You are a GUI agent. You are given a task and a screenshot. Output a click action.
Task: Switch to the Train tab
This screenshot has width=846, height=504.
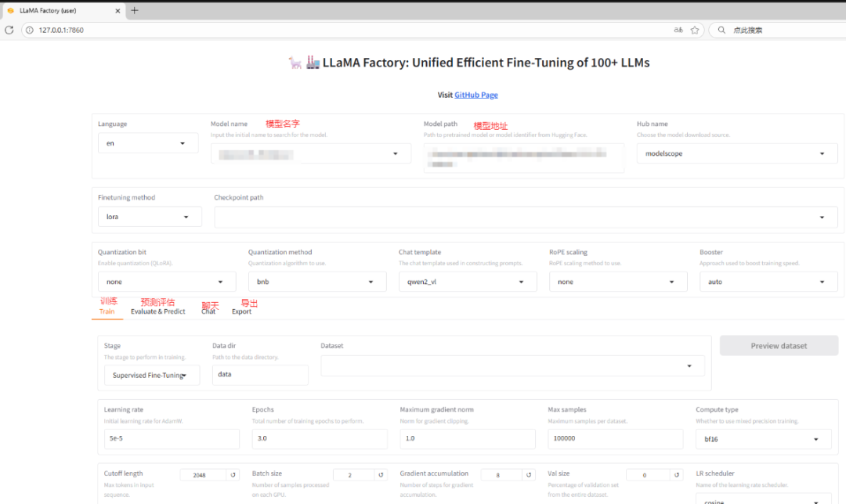[x=107, y=311]
